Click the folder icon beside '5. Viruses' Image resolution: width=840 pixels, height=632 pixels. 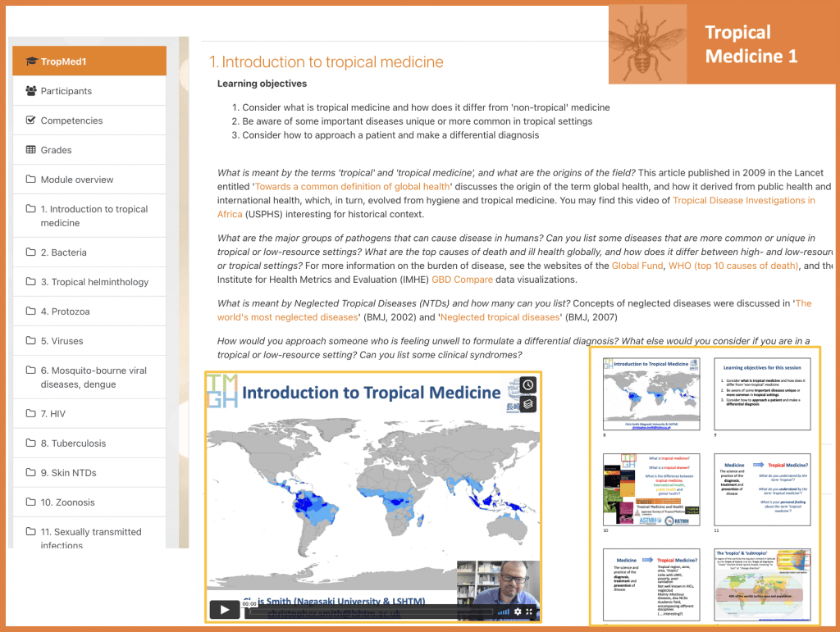tap(32, 340)
